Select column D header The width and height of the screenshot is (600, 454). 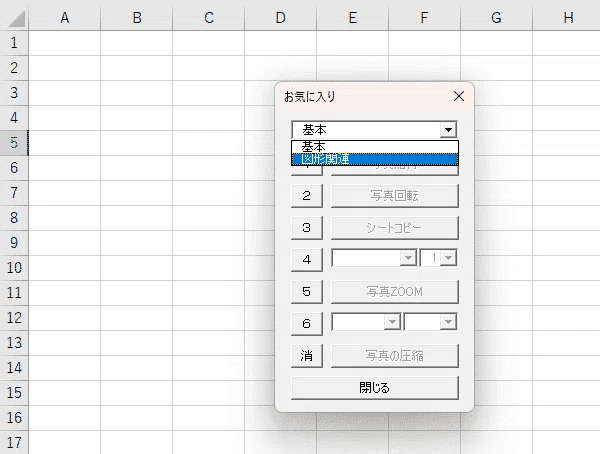coord(280,18)
